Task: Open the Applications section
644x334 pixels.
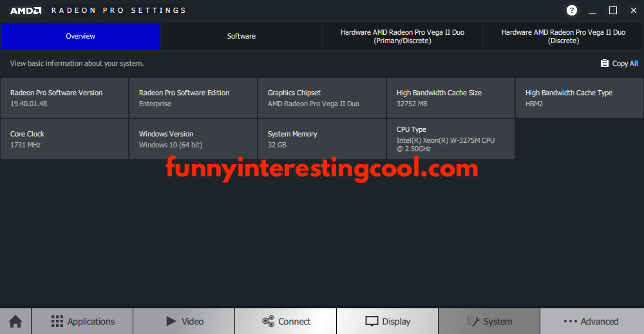Action: pos(82,321)
